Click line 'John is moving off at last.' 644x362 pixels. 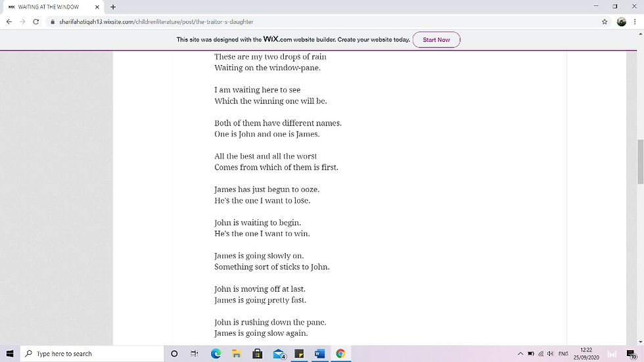pos(260,289)
